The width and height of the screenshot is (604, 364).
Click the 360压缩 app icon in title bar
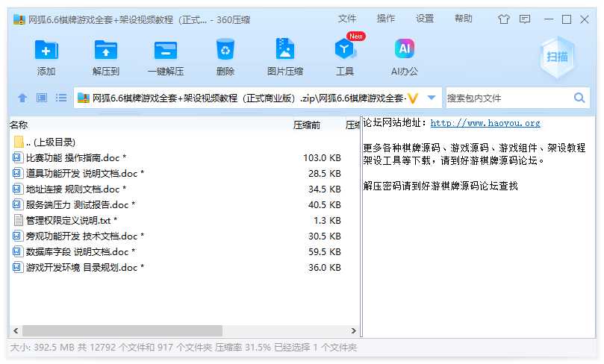point(19,19)
